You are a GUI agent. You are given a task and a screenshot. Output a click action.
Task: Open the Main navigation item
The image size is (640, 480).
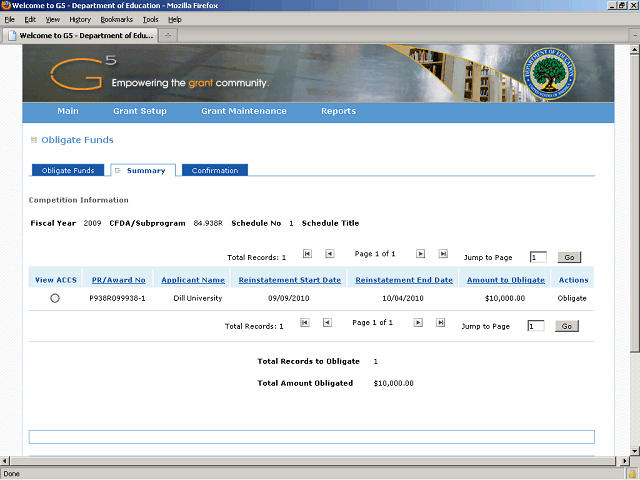(x=68, y=111)
